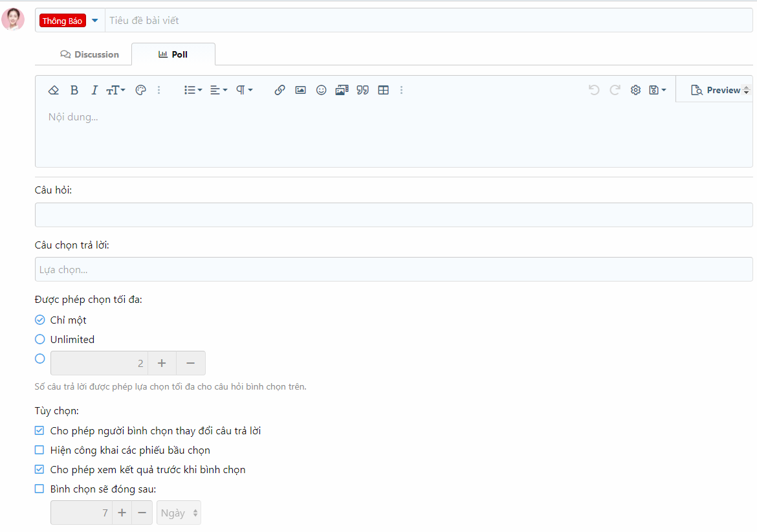Toggle bold formatting in editor
Image resolution: width=757 pixels, height=532 pixels.
[74, 90]
